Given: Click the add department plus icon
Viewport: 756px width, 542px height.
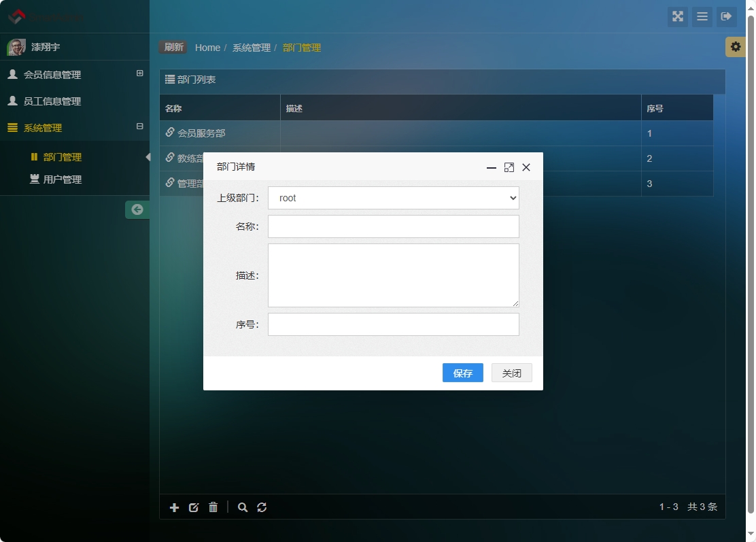Looking at the screenshot, I should 174,507.
